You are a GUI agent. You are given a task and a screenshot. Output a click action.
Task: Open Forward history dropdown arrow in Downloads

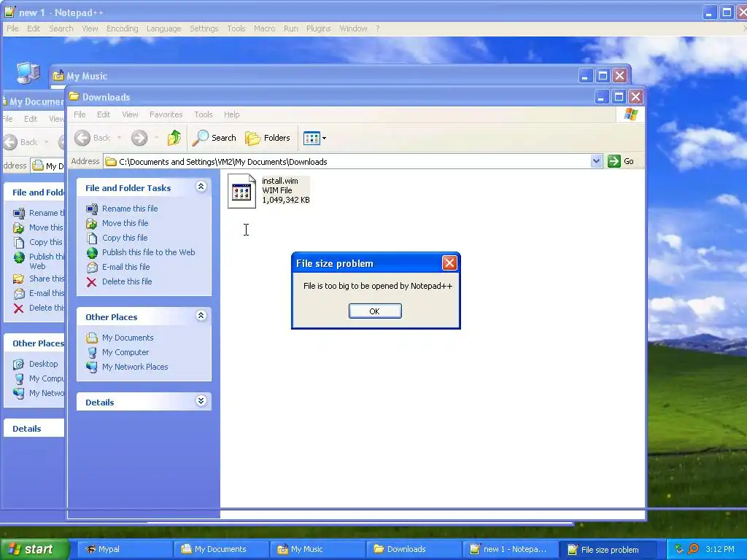tap(156, 138)
